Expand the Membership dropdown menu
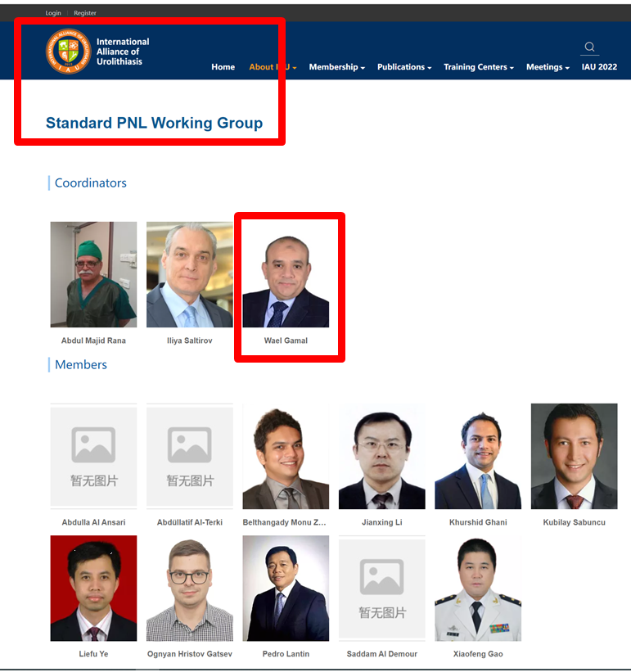Image resolution: width=631 pixels, height=672 pixels. pos(337,67)
